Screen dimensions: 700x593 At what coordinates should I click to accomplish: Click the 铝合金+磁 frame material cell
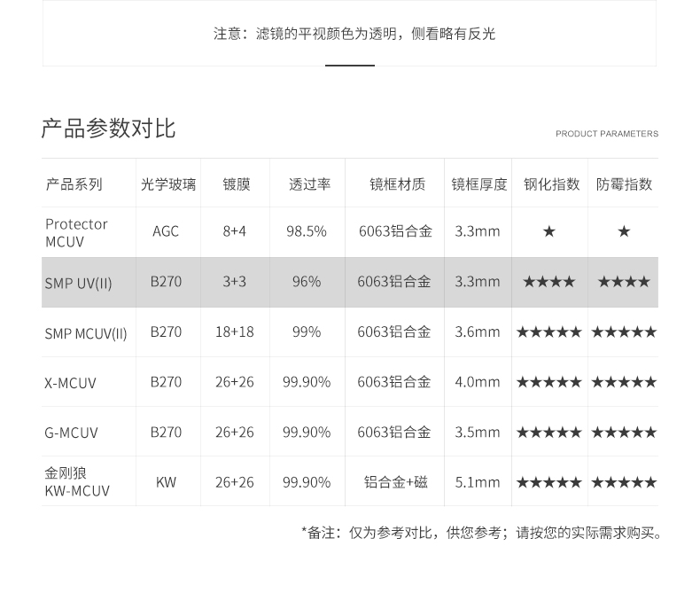(395, 482)
